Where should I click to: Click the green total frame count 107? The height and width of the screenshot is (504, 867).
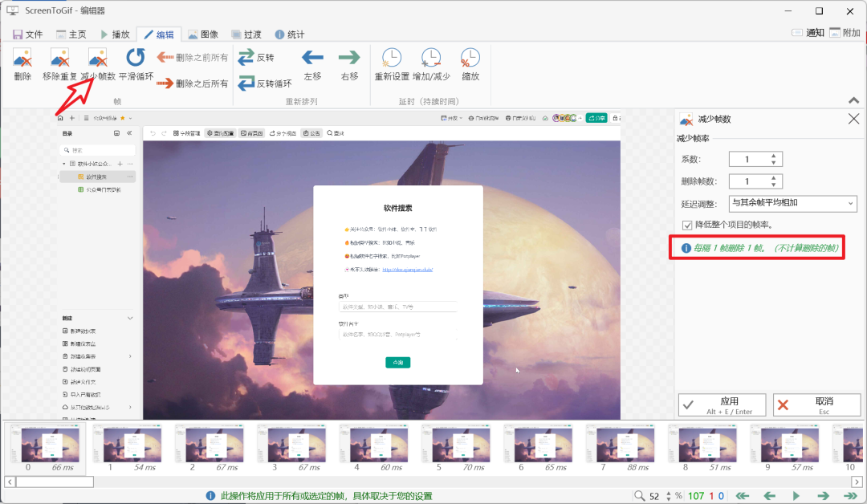695,496
